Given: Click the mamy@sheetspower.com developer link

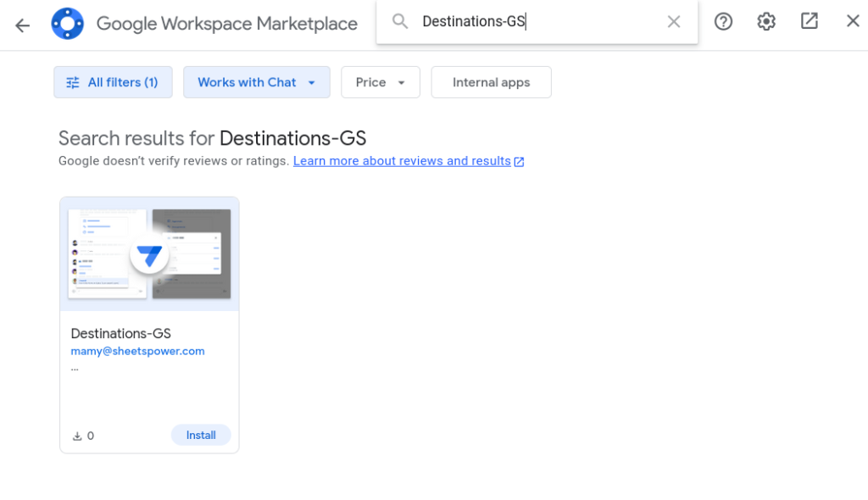Looking at the screenshot, I should click(137, 351).
